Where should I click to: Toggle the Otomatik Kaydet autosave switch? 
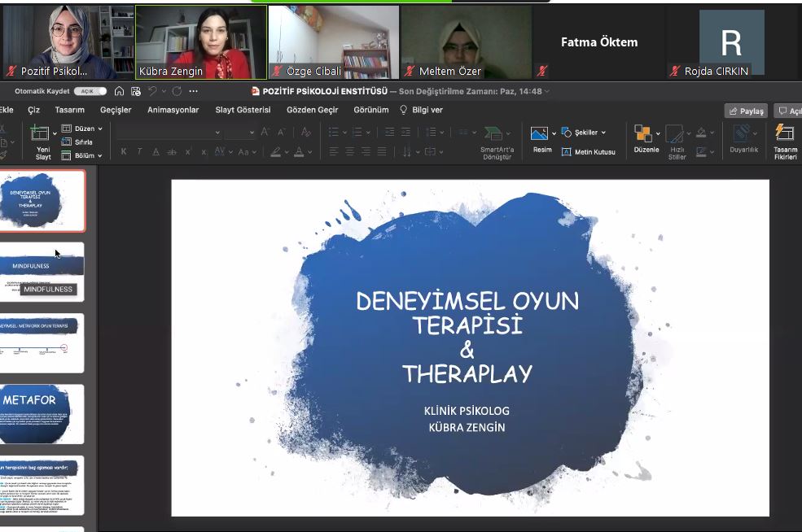[x=92, y=91]
